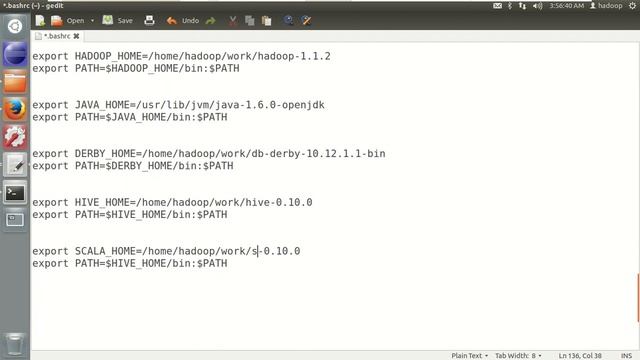Save the .bashrc file

[x=118, y=20]
